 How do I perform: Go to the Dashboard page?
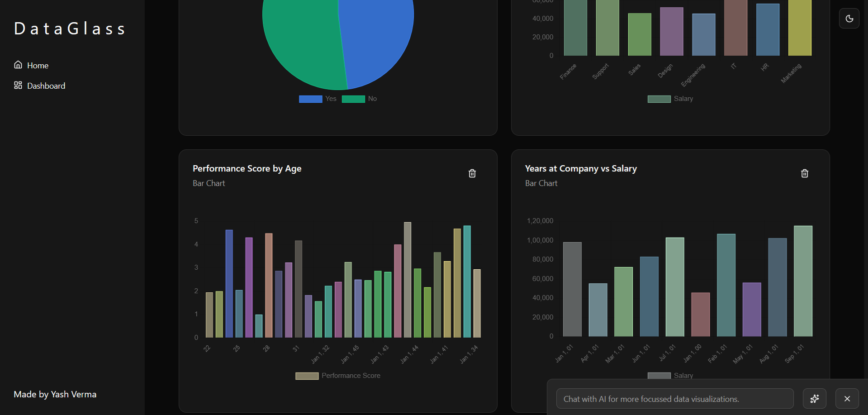pyautogui.click(x=46, y=86)
